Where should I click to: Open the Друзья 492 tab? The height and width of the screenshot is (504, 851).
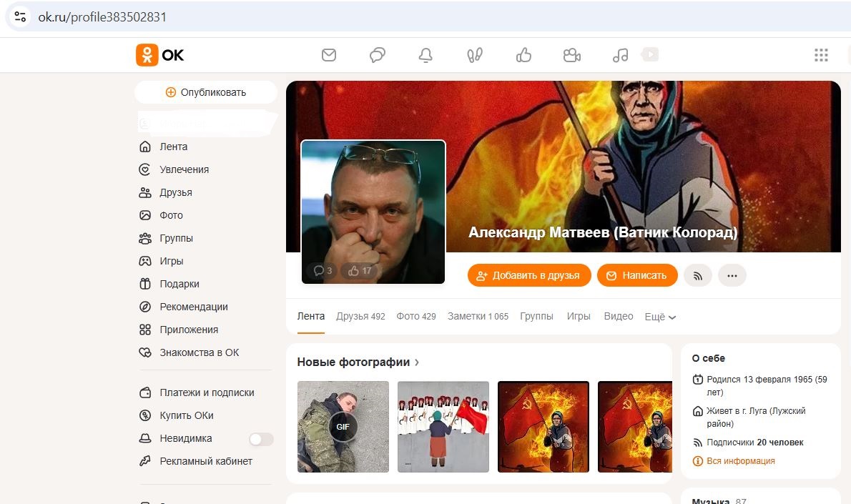click(x=360, y=316)
